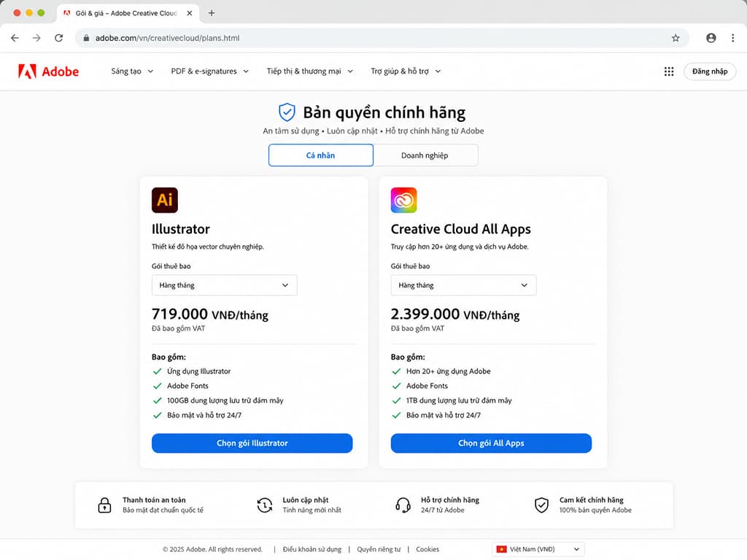Image resolution: width=747 pixels, height=560 pixels.
Task: Click the shield check icon for Cam kết chính hãng
Action: pyautogui.click(x=542, y=505)
